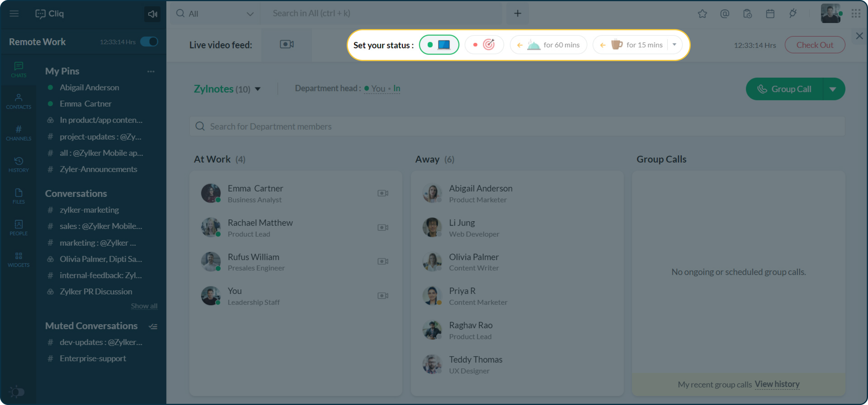Click the mentions icon in top bar
This screenshot has width=868, height=405.
tap(724, 13)
